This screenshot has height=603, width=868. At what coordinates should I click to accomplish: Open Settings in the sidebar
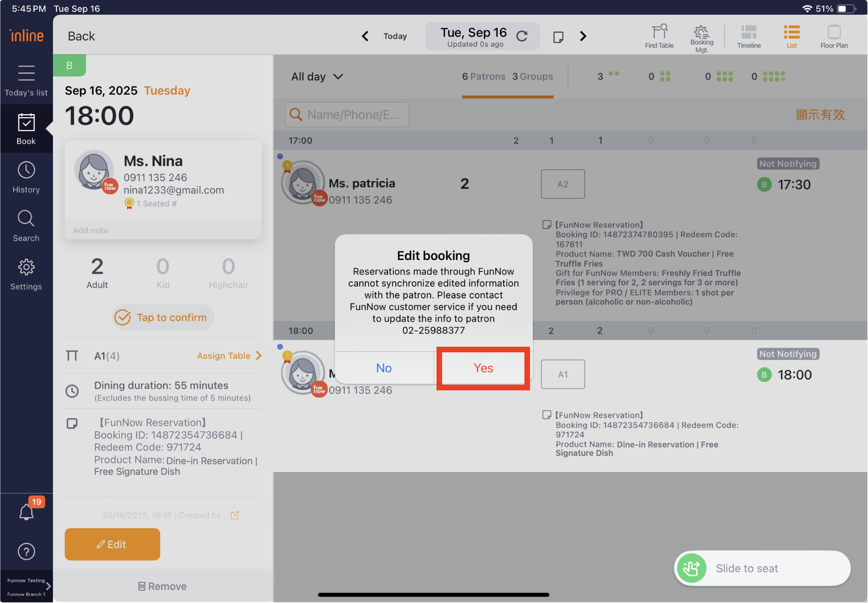point(26,274)
